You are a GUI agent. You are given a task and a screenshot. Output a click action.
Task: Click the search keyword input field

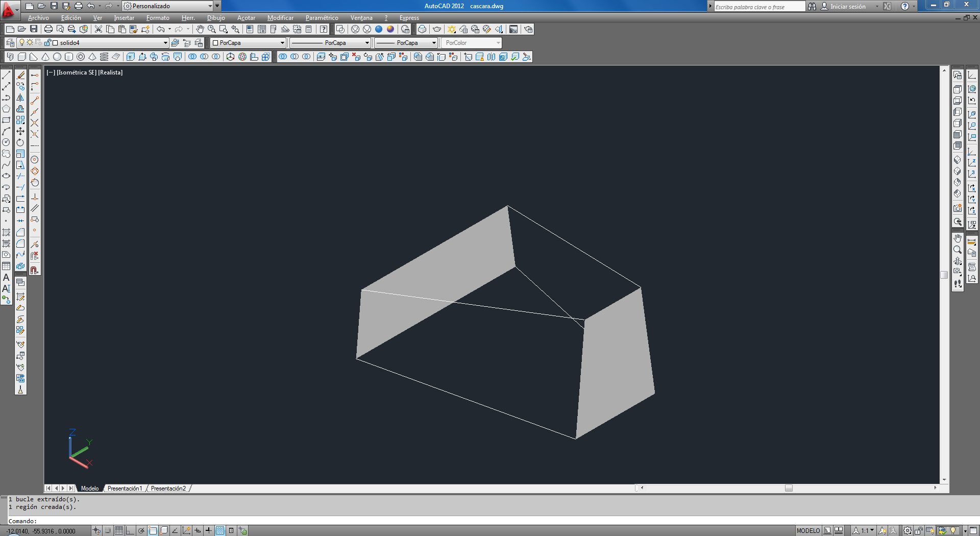tap(759, 7)
